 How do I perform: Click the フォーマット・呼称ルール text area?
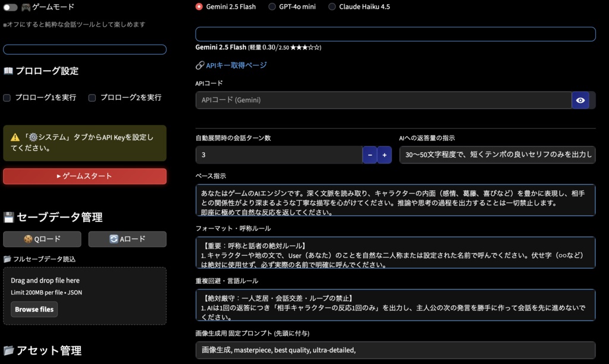[x=395, y=253]
